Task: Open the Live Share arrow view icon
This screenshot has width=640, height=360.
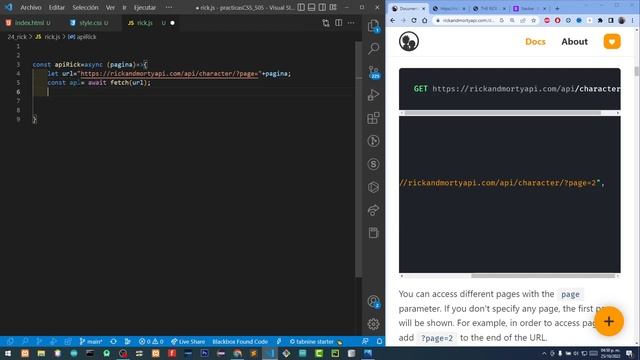Action: [x=373, y=210]
